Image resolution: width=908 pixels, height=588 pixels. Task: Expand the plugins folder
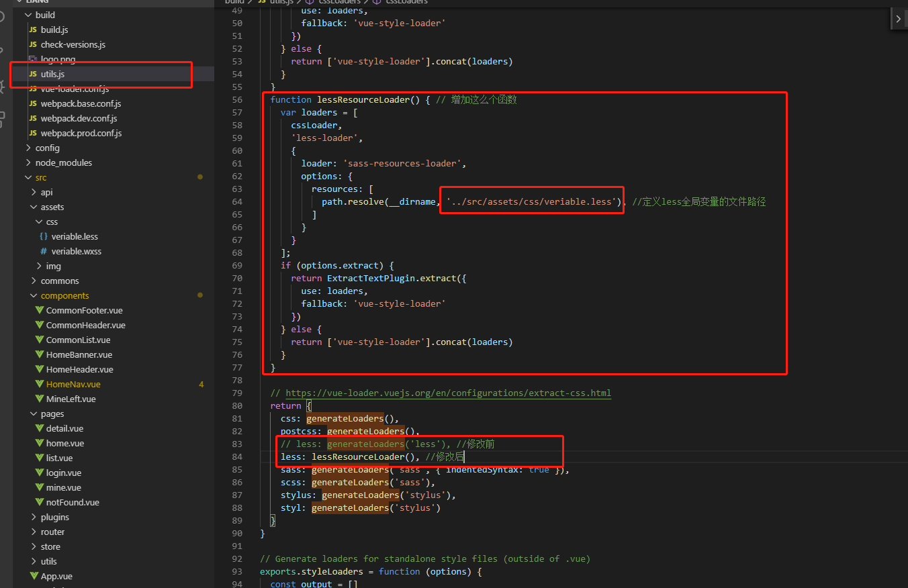[34, 517]
